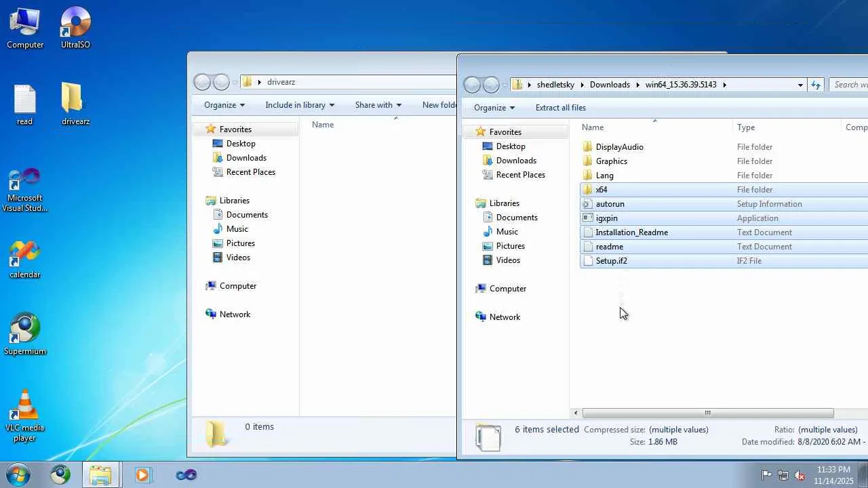
Task: Click the Downloads breadcrumb segment
Action: point(610,85)
